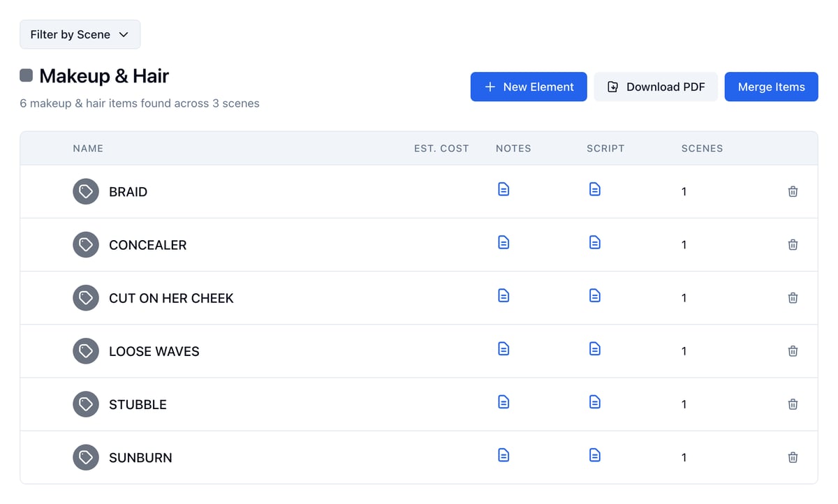Image resolution: width=838 pixels, height=504 pixels.
Task: Remove CUT ON HER CHEEK with trash icon
Action: click(x=793, y=298)
